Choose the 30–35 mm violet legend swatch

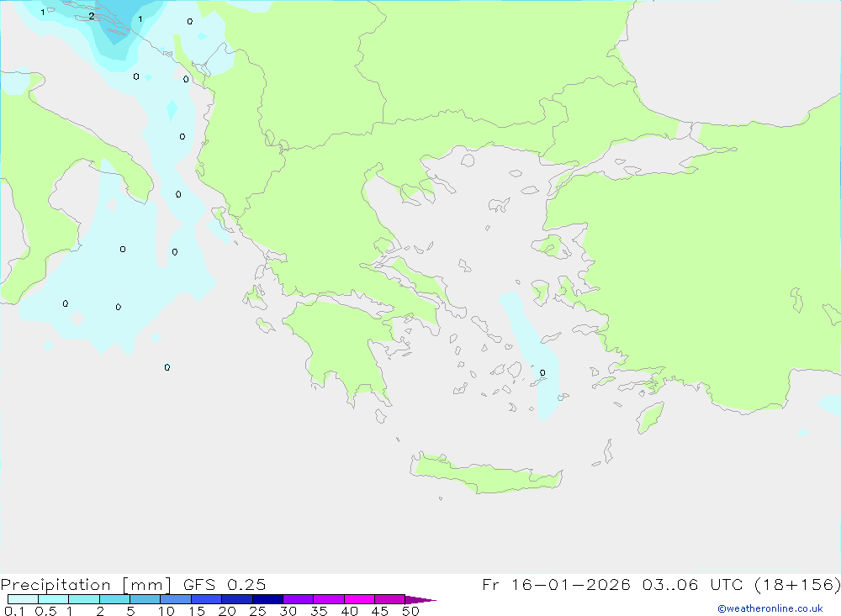(x=298, y=599)
